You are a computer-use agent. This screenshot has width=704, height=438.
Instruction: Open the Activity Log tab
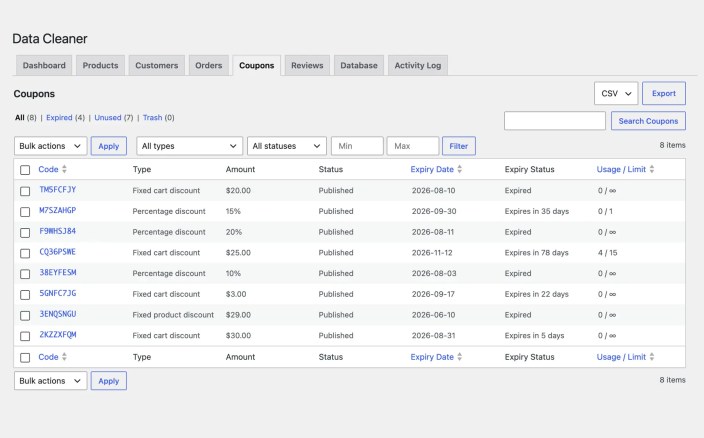[x=418, y=65]
